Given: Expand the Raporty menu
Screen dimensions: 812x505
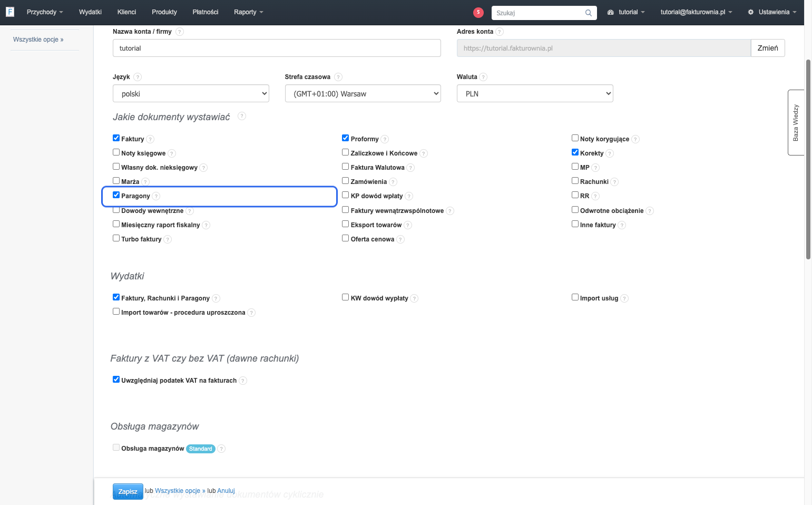Looking at the screenshot, I should tap(248, 12).
